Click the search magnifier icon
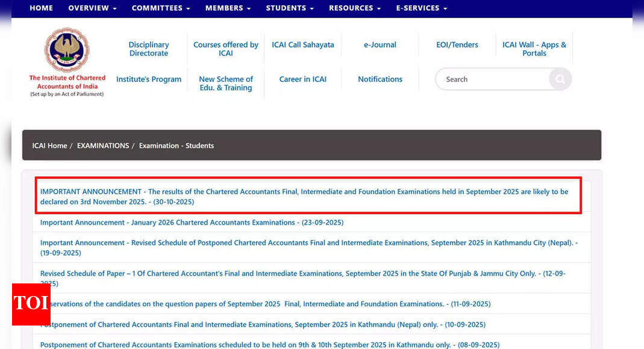 click(x=560, y=79)
